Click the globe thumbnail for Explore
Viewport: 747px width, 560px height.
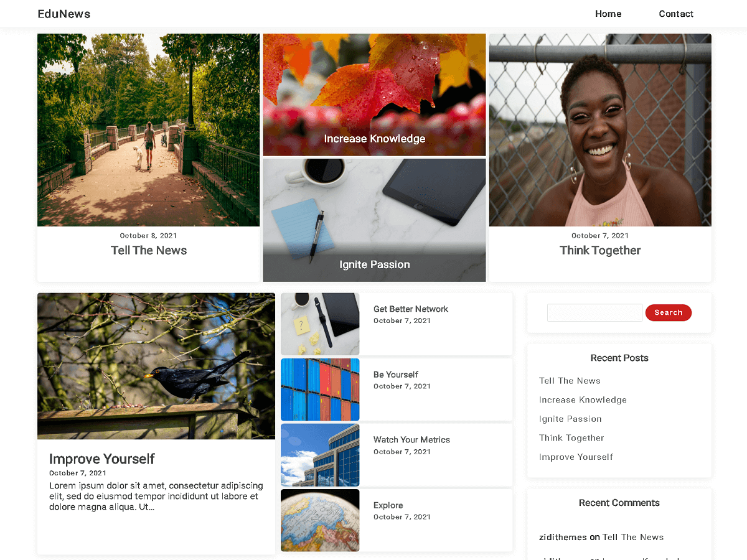tap(320, 520)
